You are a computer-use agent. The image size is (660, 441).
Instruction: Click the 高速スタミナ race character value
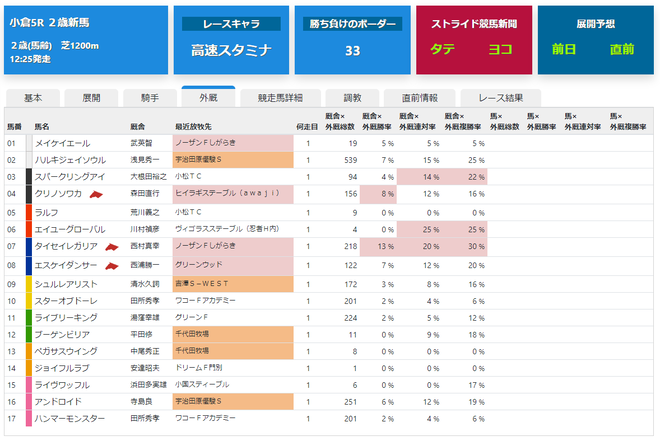tap(231, 50)
